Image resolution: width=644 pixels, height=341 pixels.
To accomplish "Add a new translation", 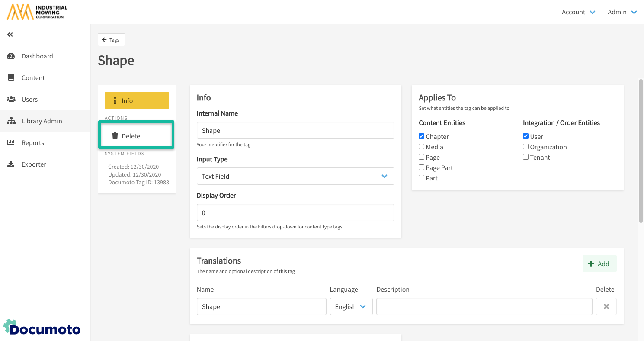I will [599, 264].
